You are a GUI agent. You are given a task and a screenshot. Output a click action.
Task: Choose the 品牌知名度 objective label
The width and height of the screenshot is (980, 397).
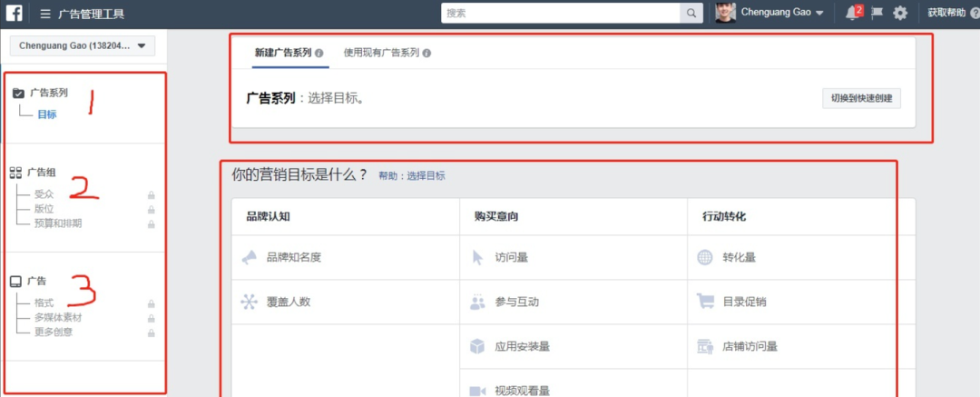[294, 257]
